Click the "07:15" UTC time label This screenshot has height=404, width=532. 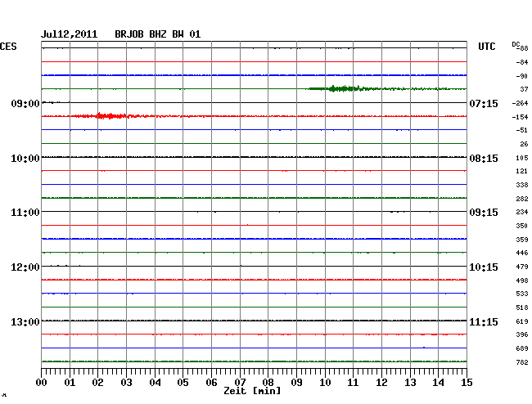pos(484,103)
